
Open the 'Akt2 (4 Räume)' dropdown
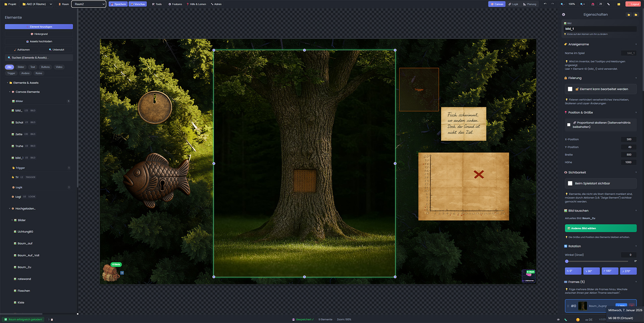(x=37, y=4)
